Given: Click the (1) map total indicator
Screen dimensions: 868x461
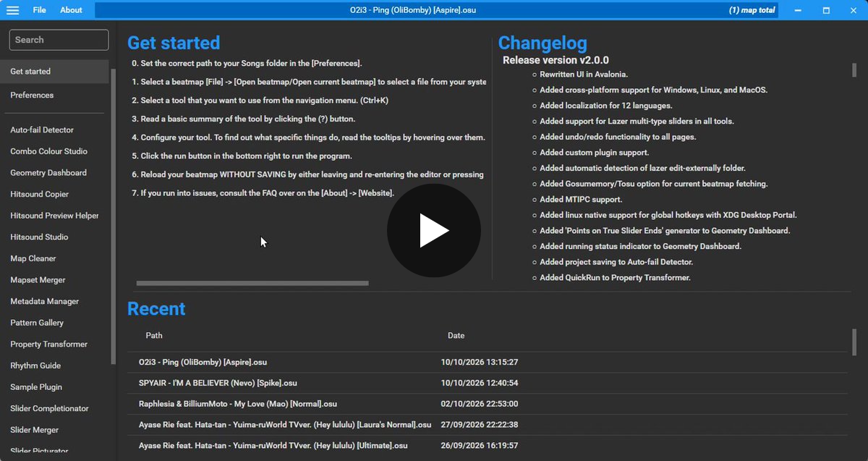Looking at the screenshot, I should coord(752,10).
